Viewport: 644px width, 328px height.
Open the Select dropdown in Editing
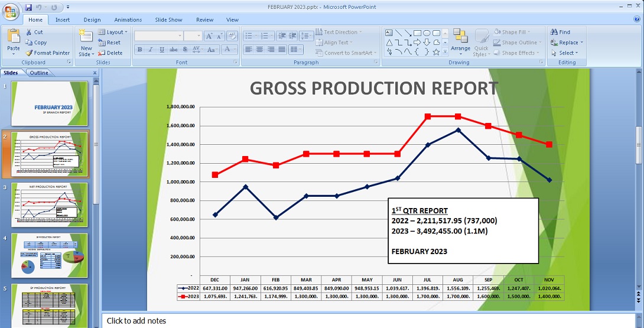tap(565, 53)
